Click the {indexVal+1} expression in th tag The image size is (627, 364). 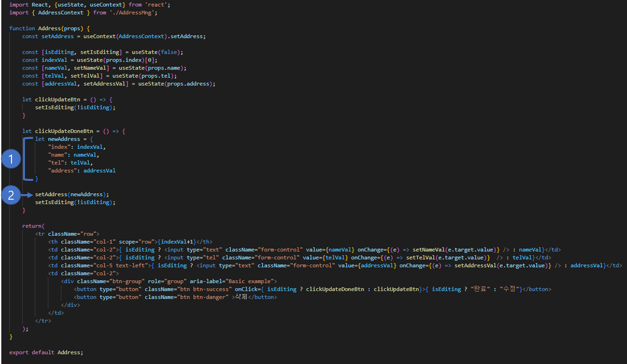[177, 242]
